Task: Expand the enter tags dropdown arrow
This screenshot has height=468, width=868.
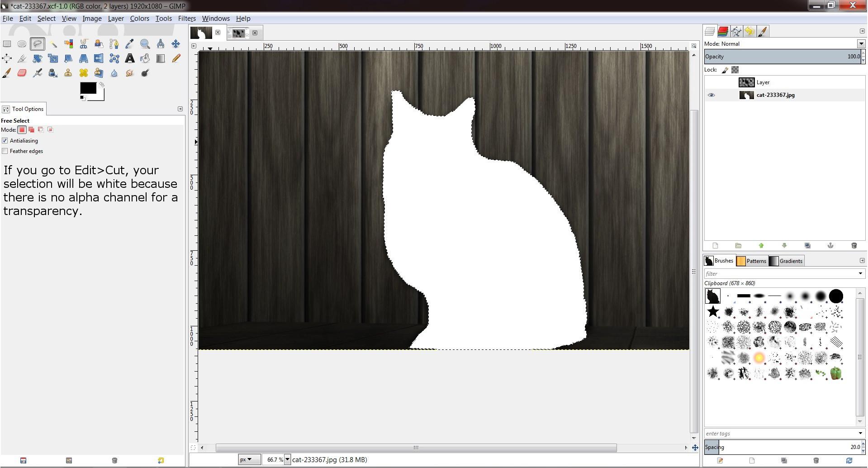Action: [860, 434]
